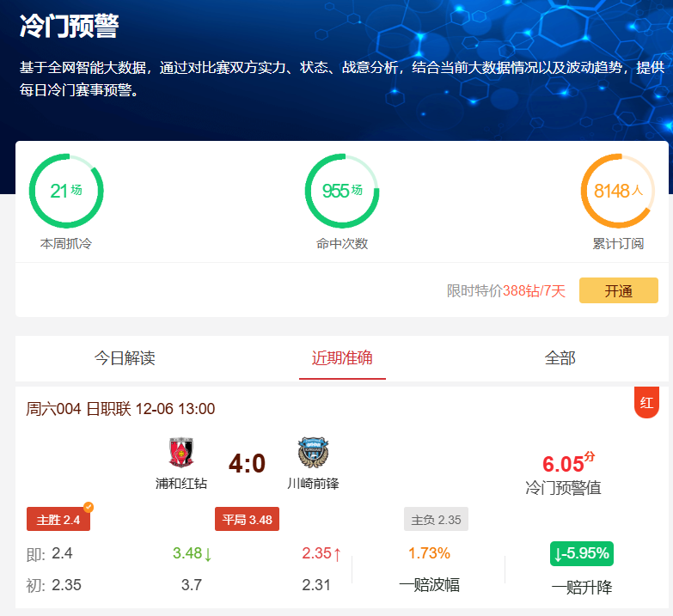The width and height of the screenshot is (673, 616).
Task: Click the orange checkmark on 主胜 badge
Action: pos(89,507)
